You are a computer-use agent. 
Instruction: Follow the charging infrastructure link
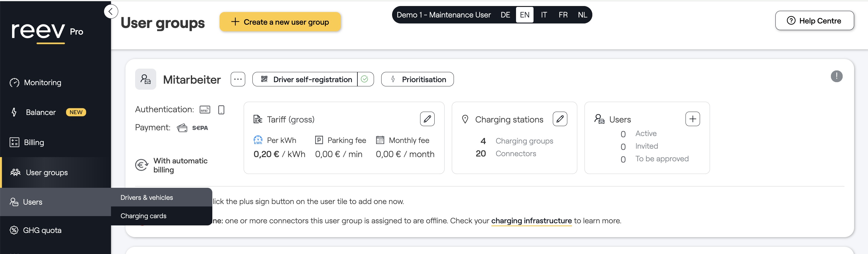coord(531,221)
